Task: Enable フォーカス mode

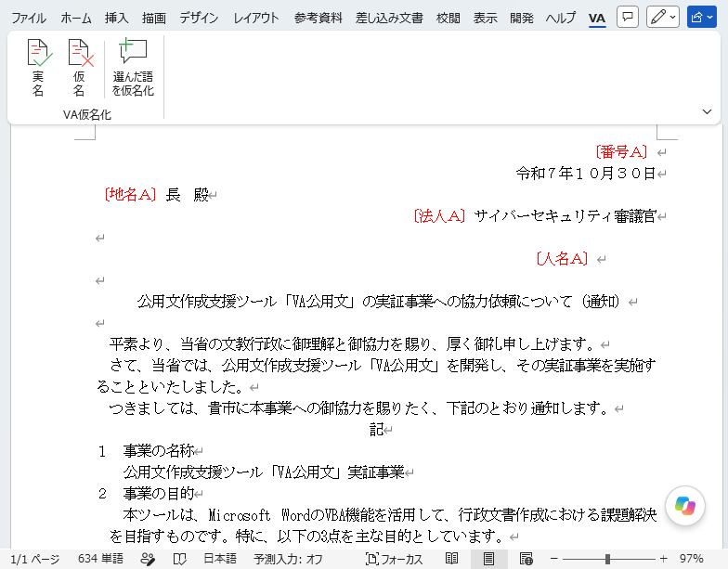Action: point(394,559)
